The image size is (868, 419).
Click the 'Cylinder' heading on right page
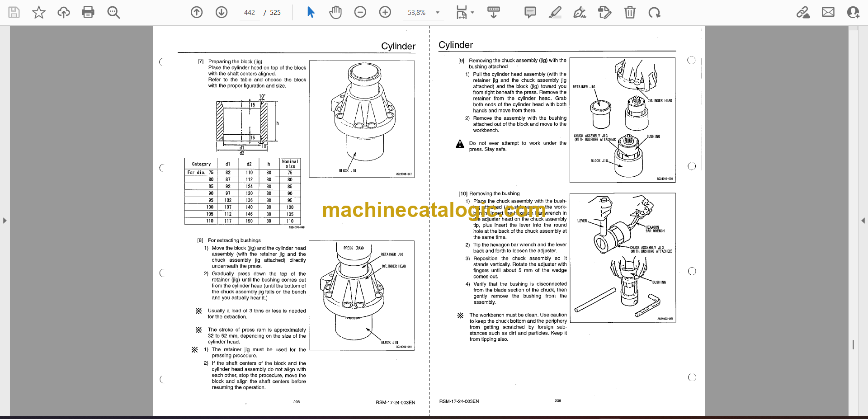pyautogui.click(x=456, y=45)
